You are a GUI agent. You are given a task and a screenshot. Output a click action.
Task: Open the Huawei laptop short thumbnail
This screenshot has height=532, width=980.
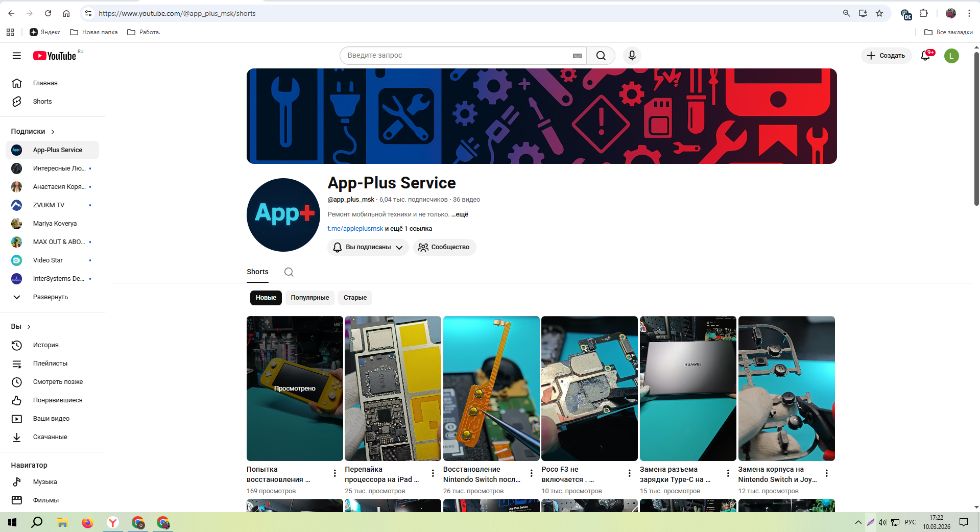tap(688, 389)
